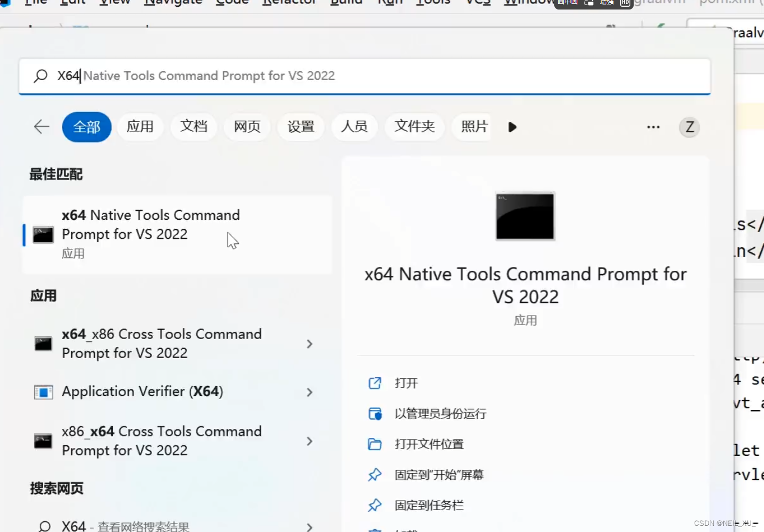
Task: Click the best match command prompt icon
Action: tap(43, 235)
